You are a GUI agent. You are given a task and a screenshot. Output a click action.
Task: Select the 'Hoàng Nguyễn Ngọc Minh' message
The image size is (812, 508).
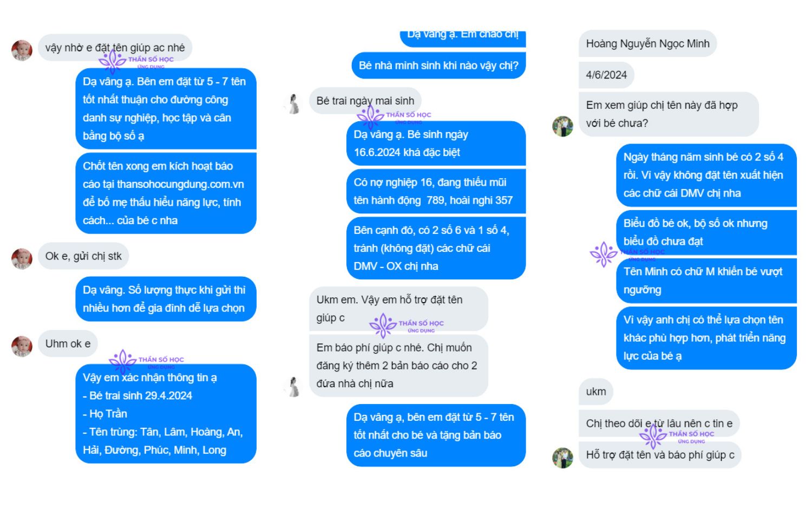(647, 44)
